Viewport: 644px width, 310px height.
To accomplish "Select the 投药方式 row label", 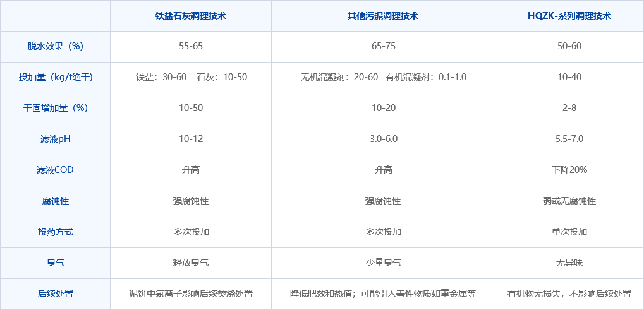I will click(x=56, y=232).
